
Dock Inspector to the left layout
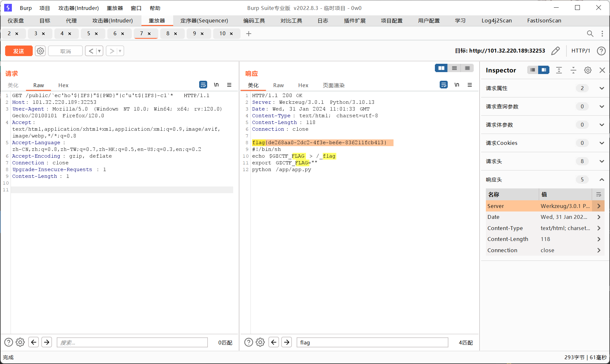point(533,70)
